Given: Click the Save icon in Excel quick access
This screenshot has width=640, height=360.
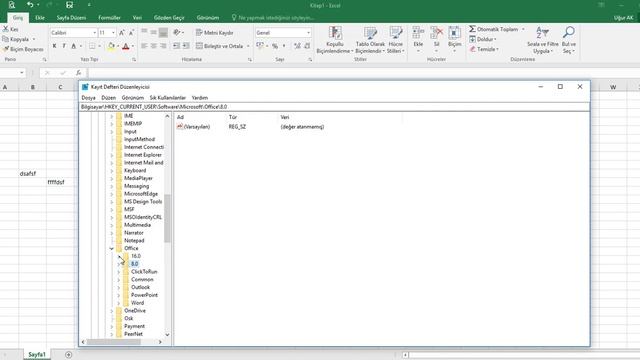Looking at the screenshot, I should (69, 5).
